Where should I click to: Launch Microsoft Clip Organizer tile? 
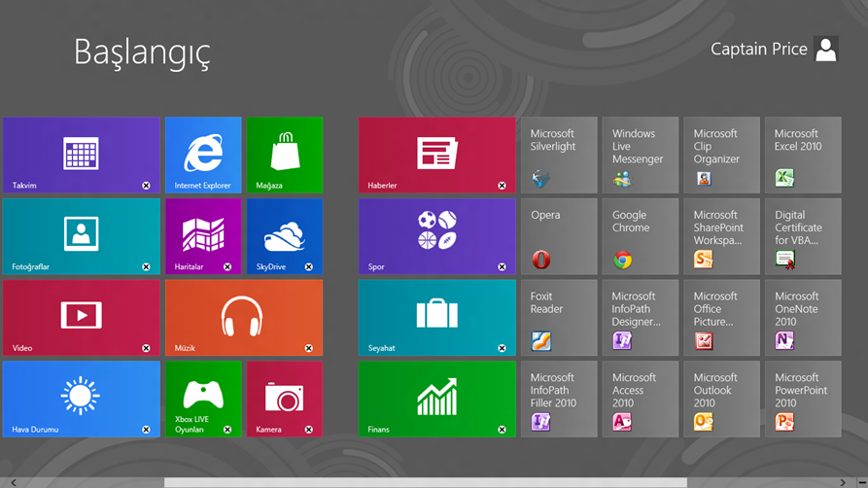722,156
